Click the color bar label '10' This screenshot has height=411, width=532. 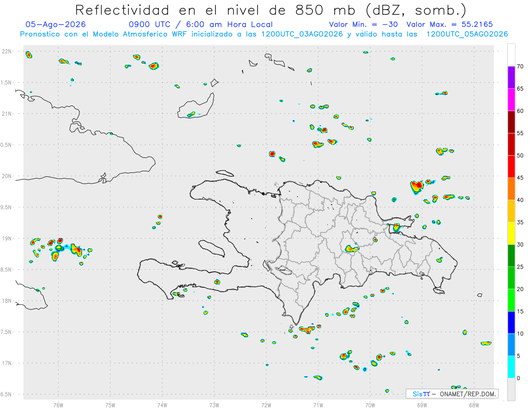tap(520, 334)
